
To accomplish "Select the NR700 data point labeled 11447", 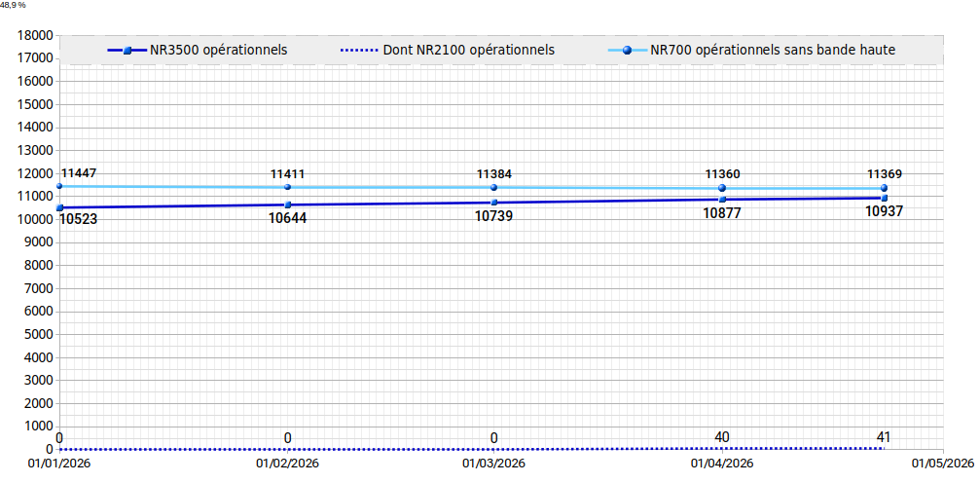I will pyautogui.click(x=59, y=186).
